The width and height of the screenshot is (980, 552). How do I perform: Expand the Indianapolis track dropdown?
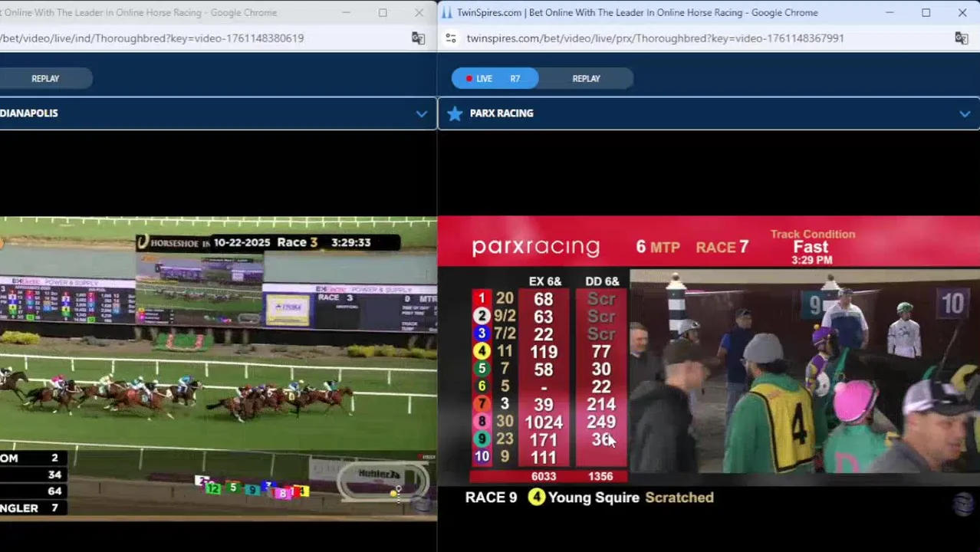[421, 113]
